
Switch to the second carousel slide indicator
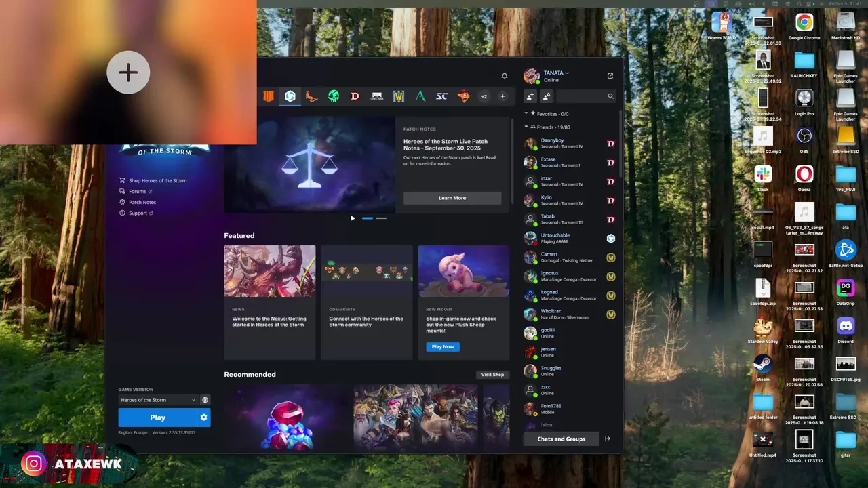click(x=381, y=218)
